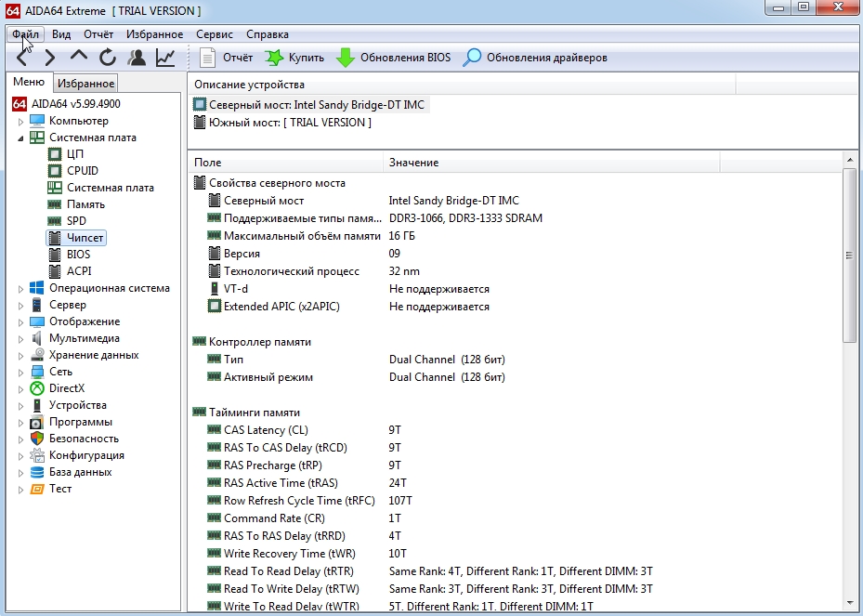863x616 pixels.
Task: Click the Отчёт report toolbar button
Action: (226, 58)
